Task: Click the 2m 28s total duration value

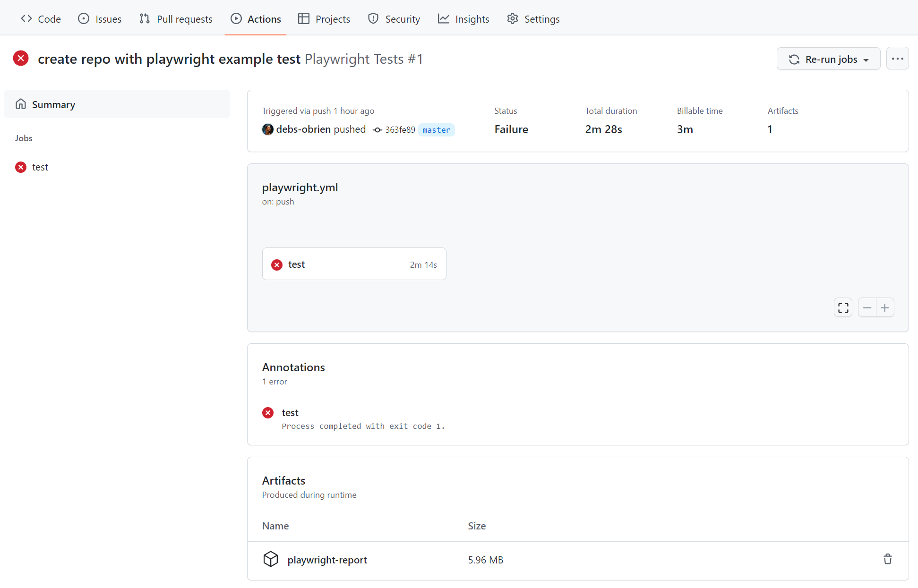Action: coord(603,129)
